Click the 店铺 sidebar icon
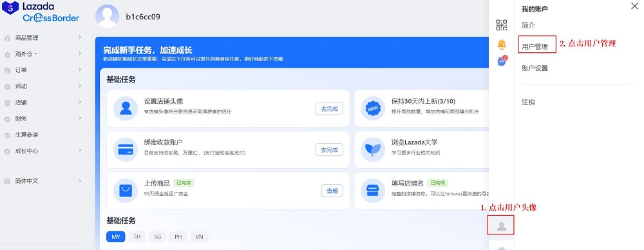This screenshot has height=250, width=644. (7, 103)
